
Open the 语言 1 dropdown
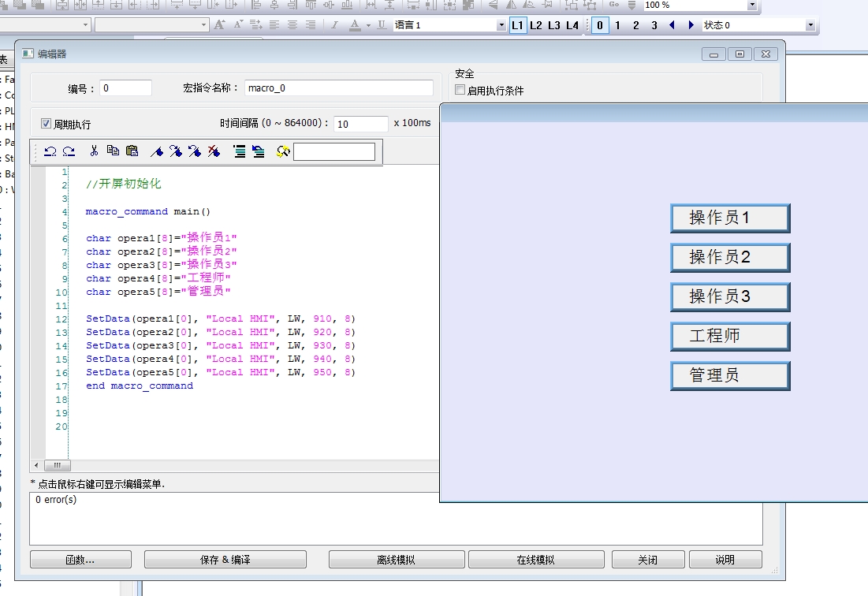[501, 25]
